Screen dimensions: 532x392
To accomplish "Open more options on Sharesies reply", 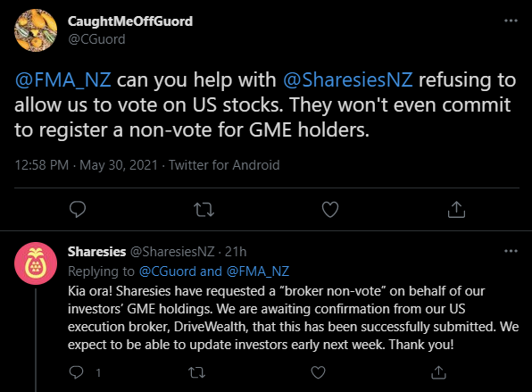I will click(511, 251).
